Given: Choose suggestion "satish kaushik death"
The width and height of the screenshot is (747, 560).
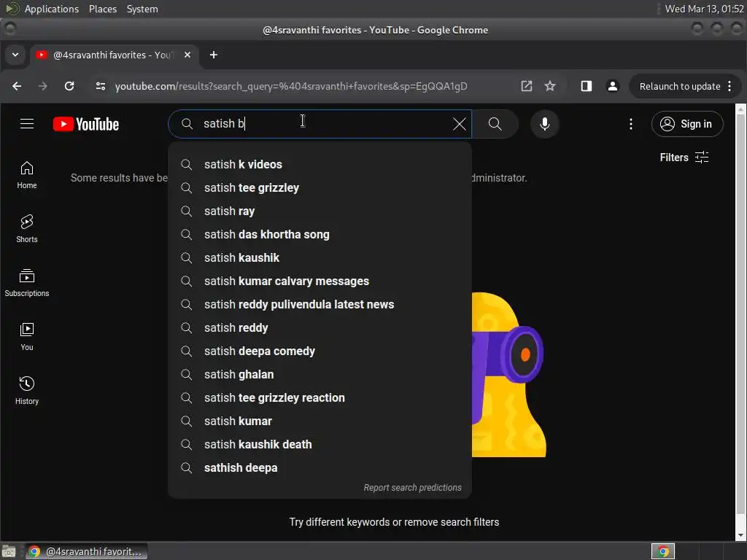Looking at the screenshot, I should pos(320,444).
